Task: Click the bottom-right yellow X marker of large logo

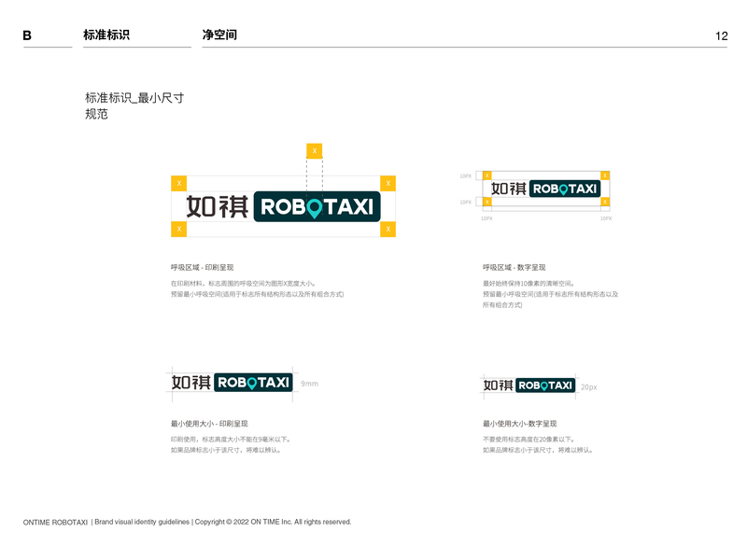Action: point(388,229)
